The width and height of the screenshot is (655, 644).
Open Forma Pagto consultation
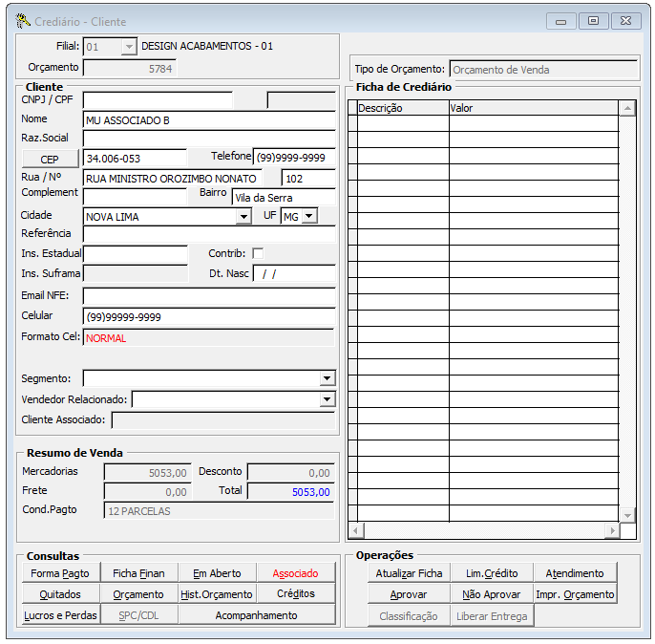[x=59, y=573]
